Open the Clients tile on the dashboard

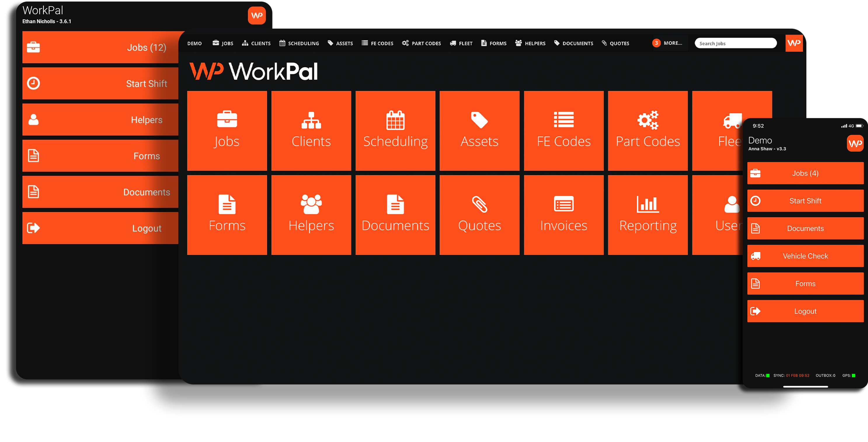click(x=311, y=131)
